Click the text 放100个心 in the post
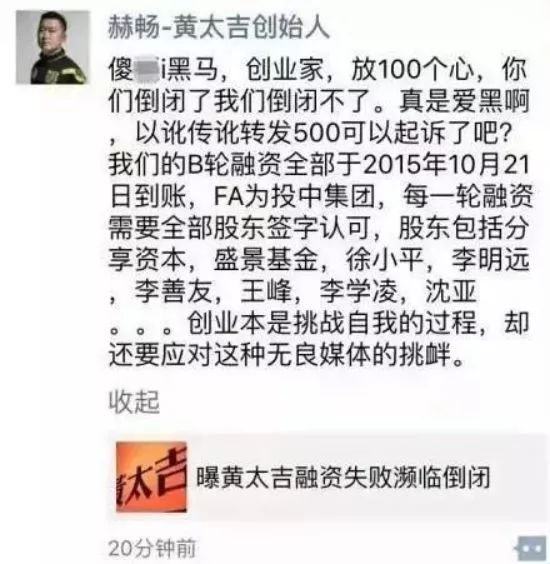This screenshot has height=564, width=550. pos(413,69)
